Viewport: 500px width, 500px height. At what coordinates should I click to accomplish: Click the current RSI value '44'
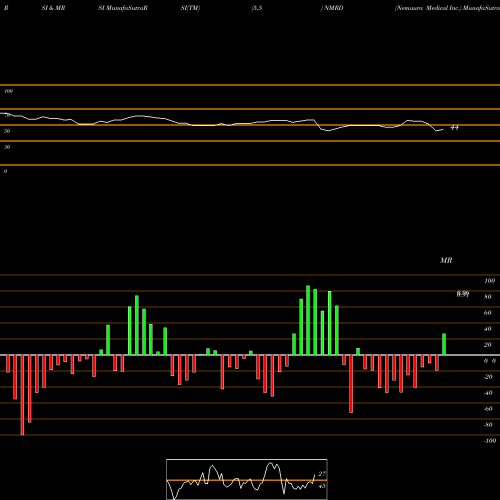(x=454, y=127)
